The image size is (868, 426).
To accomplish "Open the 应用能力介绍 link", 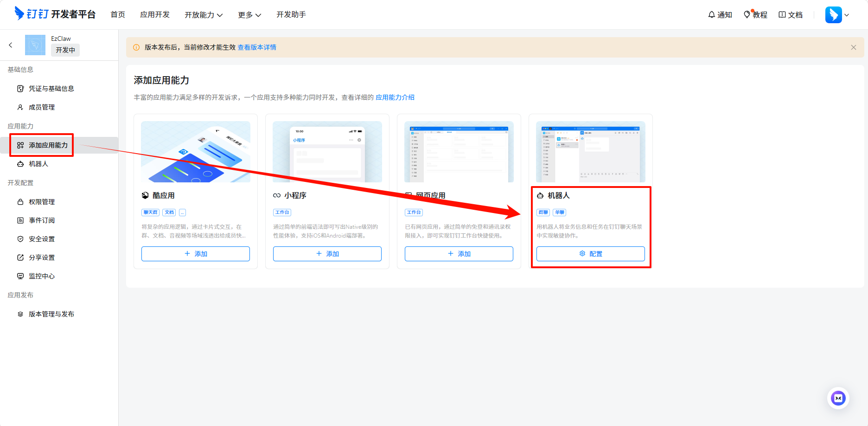I will (395, 97).
